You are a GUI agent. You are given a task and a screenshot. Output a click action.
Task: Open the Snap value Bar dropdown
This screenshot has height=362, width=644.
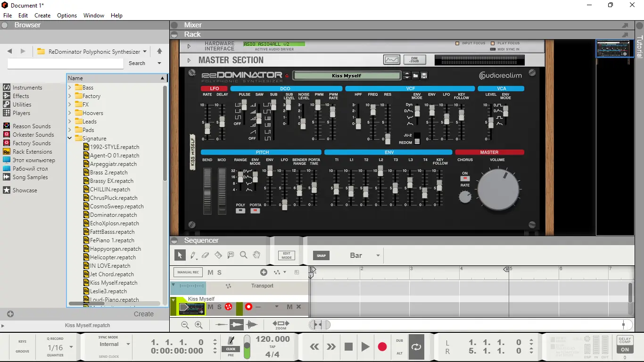coord(378,255)
